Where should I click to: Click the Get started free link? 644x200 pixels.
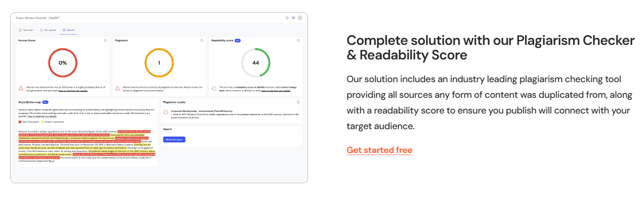[379, 150]
